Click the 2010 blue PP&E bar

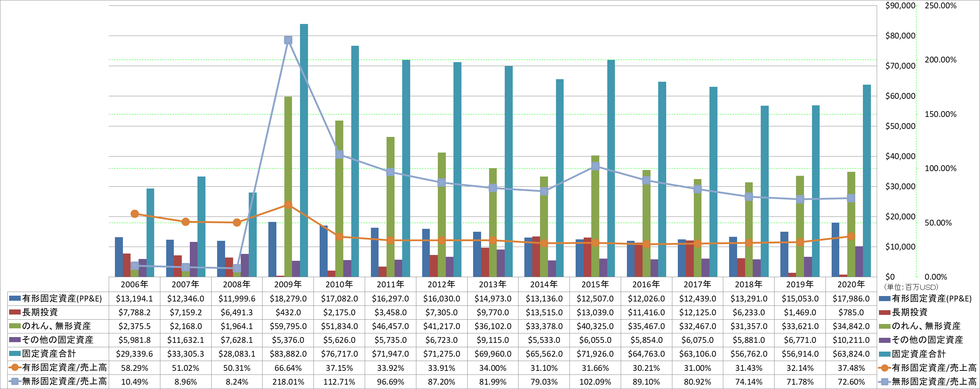click(x=323, y=251)
